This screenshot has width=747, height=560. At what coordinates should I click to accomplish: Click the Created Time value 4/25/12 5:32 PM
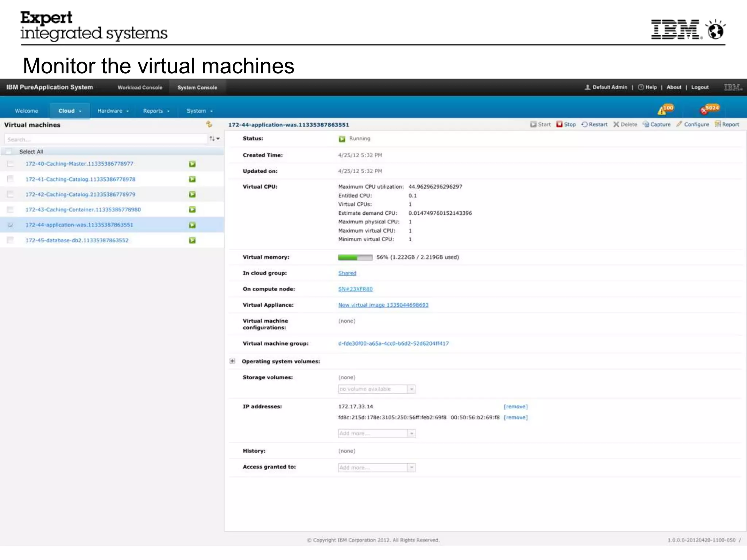[x=360, y=155]
